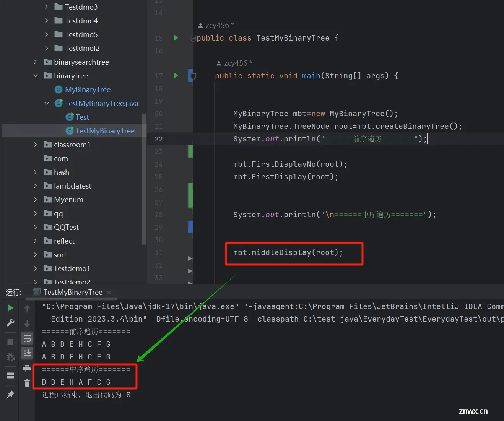Click the thread dump bug icon

pyautogui.click(x=10, y=357)
